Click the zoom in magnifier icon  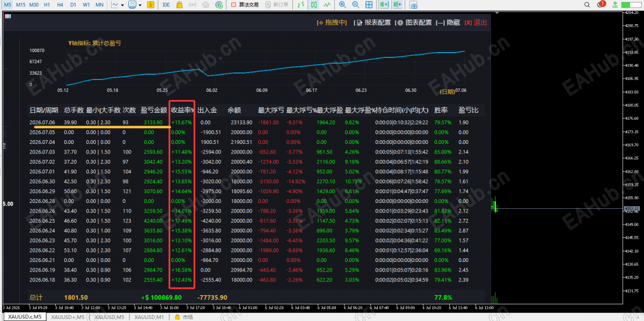[342, 4]
